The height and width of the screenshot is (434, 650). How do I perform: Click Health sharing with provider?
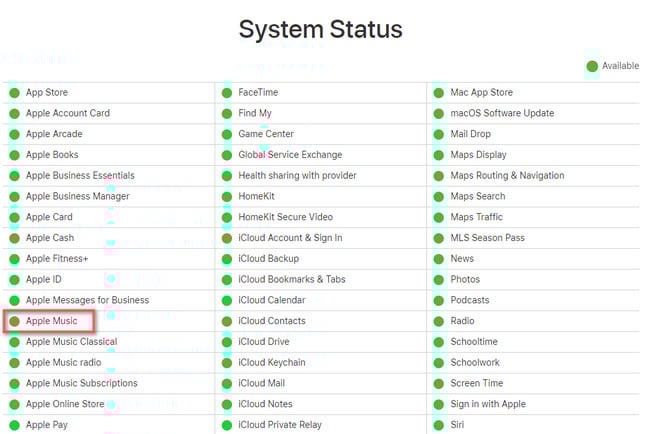[297, 175]
